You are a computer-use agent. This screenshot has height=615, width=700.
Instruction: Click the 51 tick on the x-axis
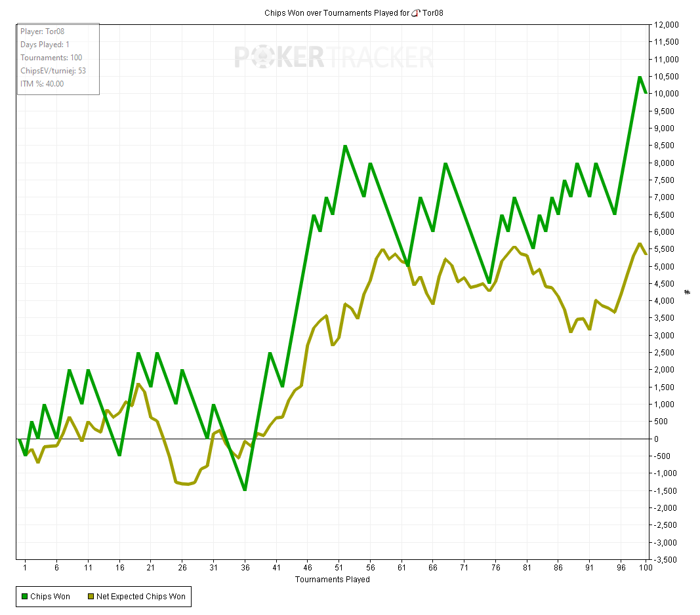pos(338,567)
